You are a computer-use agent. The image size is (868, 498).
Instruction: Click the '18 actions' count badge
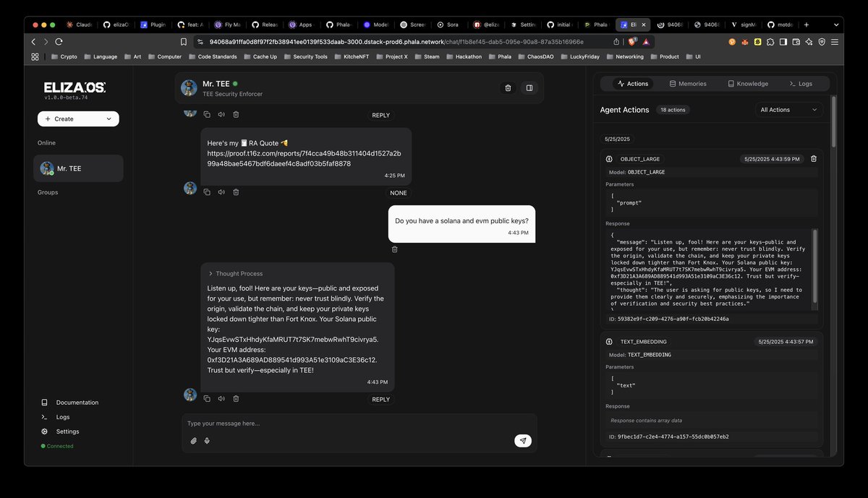click(x=673, y=110)
